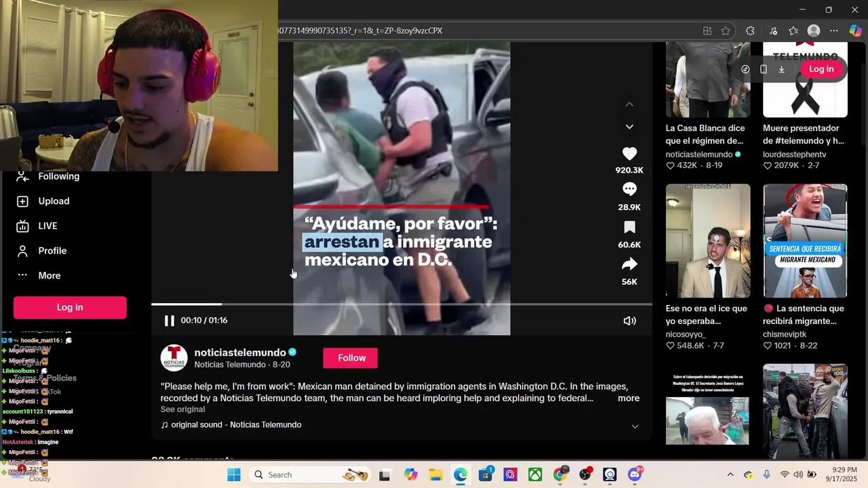Add page to favorites with star icon
This screenshot has width=868, height=488.
[x=726, y=30]
